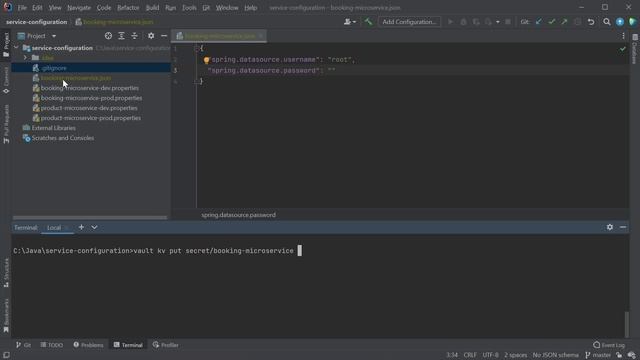Open Project panel gear options
The height and width of the screenshot is (360, 640).
click(151, 36)
